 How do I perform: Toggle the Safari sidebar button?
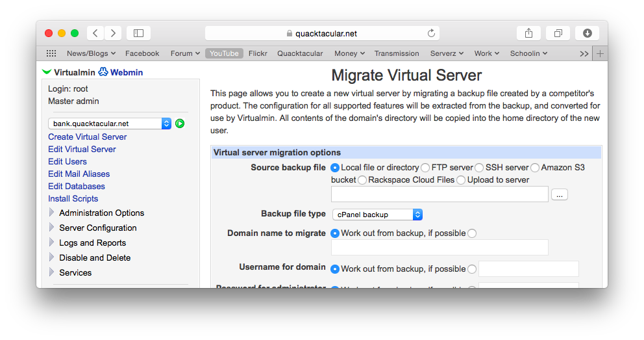tap(138, 33)
